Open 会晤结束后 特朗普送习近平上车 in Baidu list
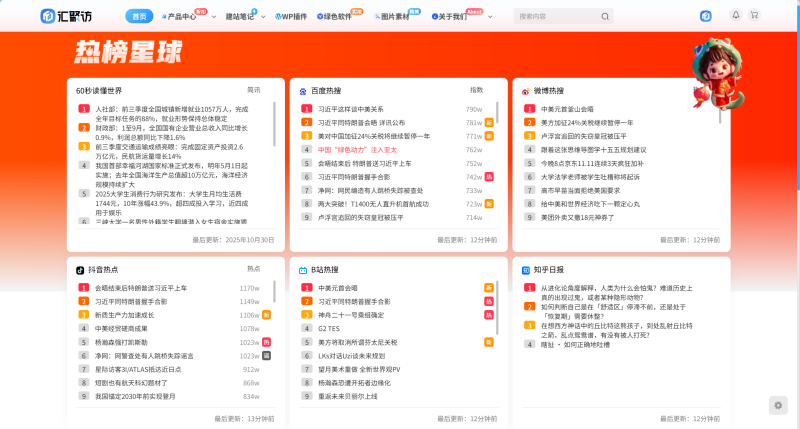Viewport: 800px width, 429px height. [364, 164]
